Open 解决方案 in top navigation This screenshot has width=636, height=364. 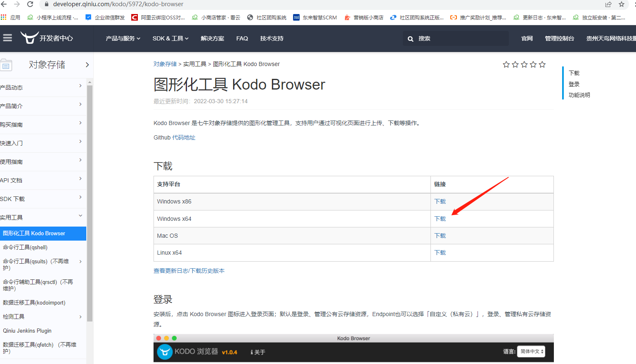212,38
